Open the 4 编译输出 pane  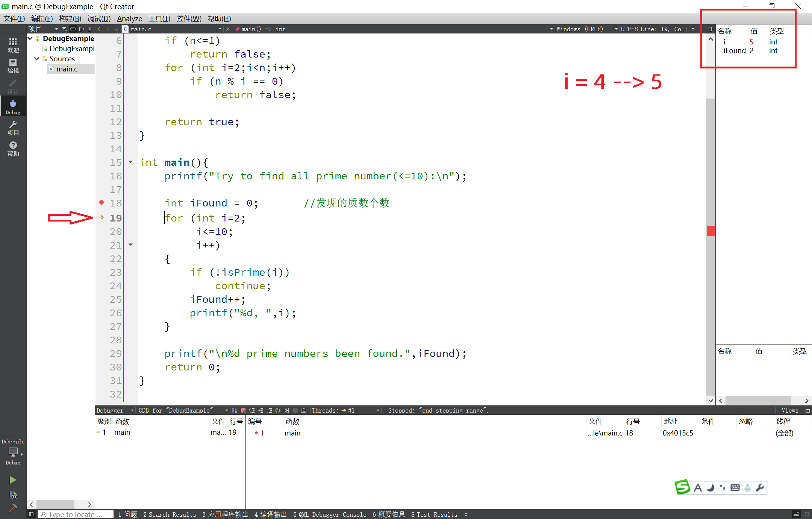click(270, 514)
